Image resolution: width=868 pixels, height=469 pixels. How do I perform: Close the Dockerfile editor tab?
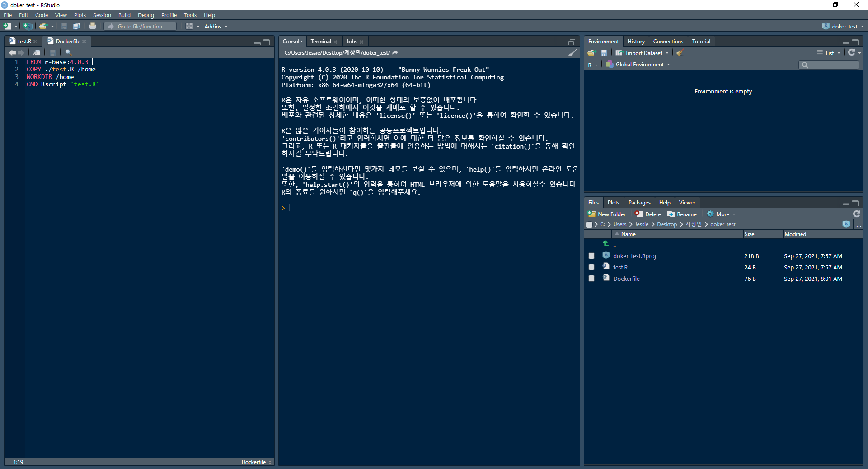pyautogui.click(x=84, y=42)
